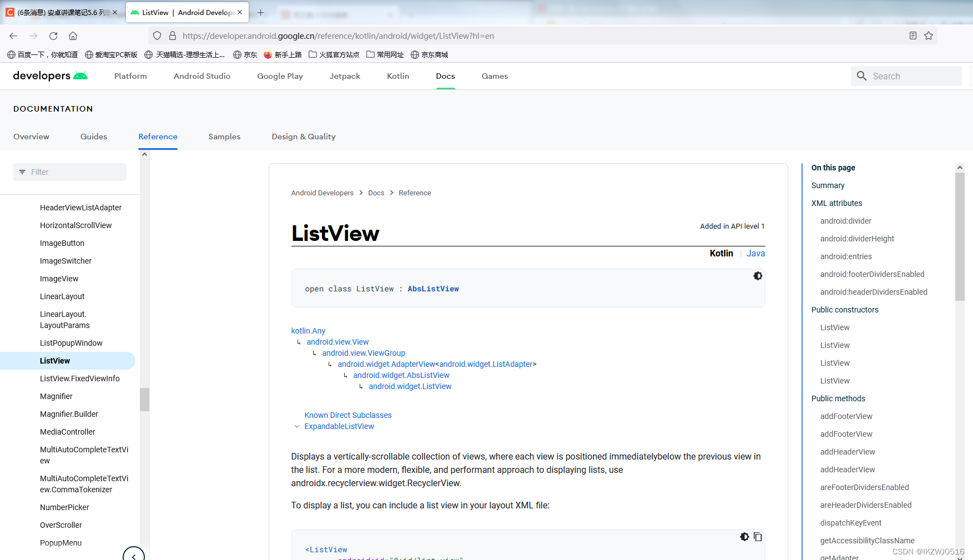Click the Reference breadcrumb link
This screenshot has height=560, width=973.
[415, 193]
